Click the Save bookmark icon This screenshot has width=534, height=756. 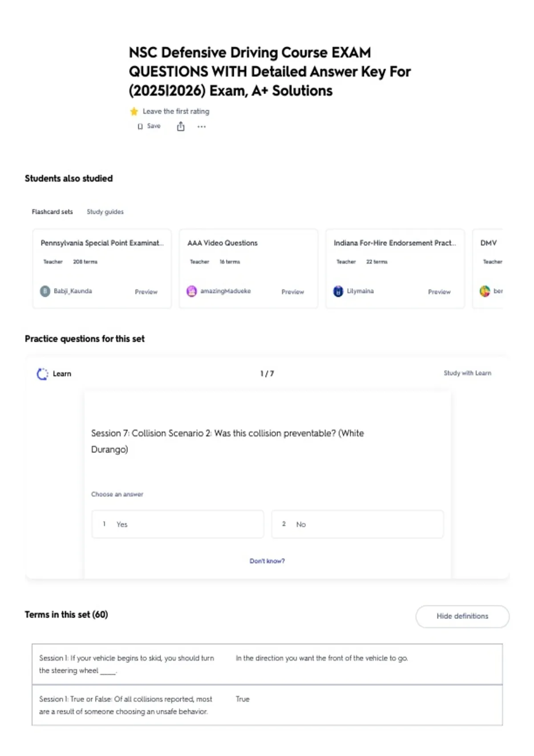(x=140, y=126)
